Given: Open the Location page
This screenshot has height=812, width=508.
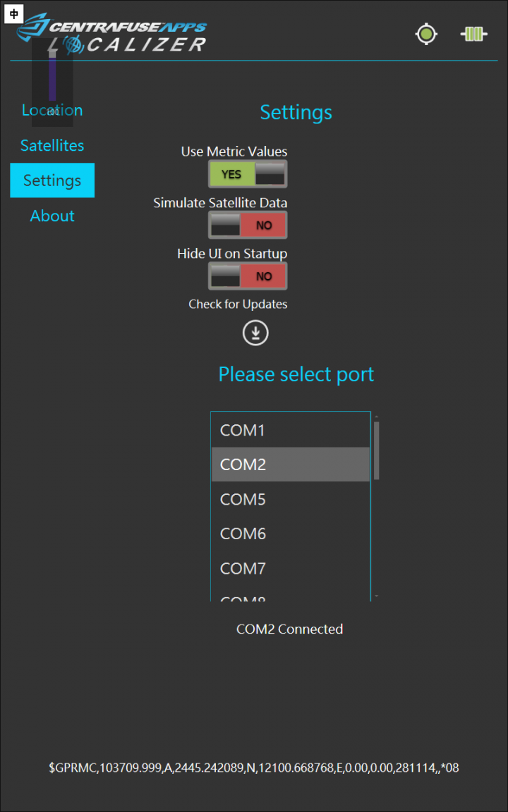Looking at the screenshot, I should (x=52, y=110).
